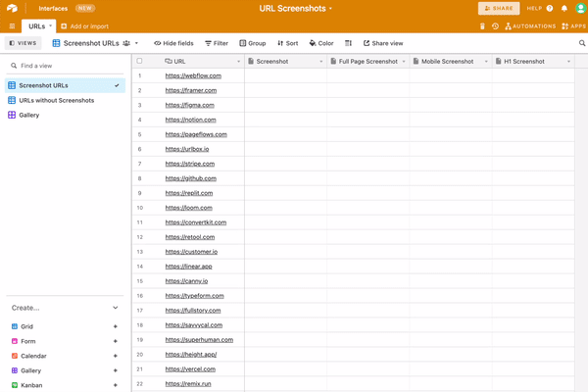The width and height of the screenshot is (588, 392).
Task: Open the search magnifier icon at right
Action: (581, 43)
